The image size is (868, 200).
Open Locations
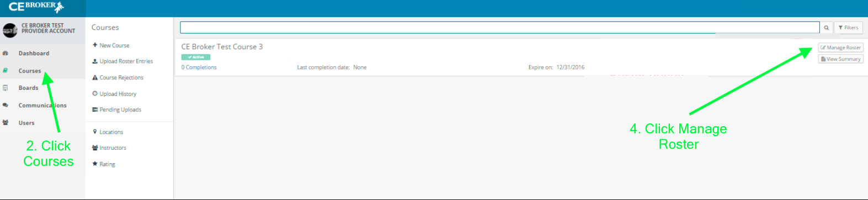[x=111, y=132]
